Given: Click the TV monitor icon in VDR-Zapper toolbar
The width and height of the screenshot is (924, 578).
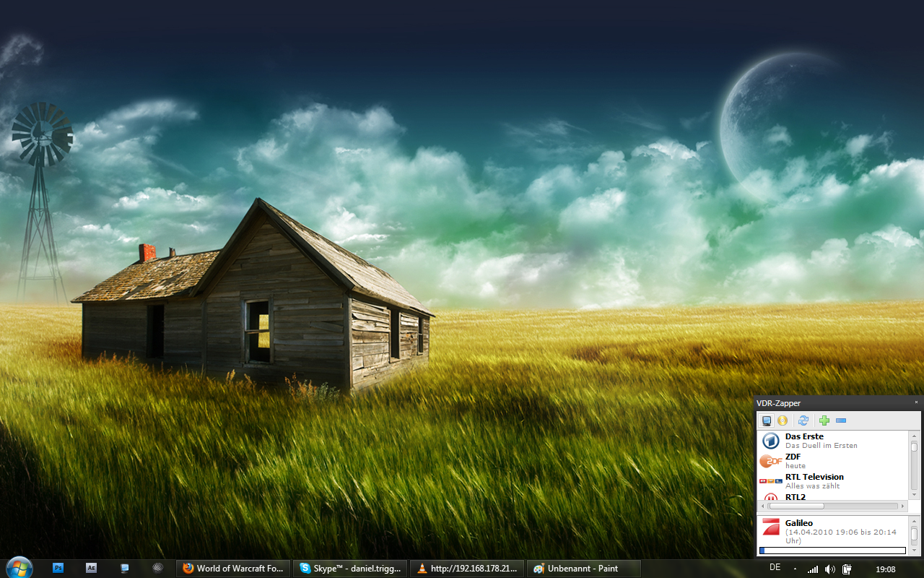Looking at the screenshot, I should [767, 420].
